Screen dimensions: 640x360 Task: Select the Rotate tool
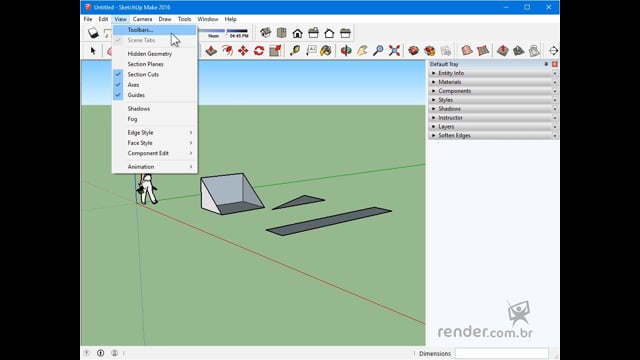coord(259,51)
